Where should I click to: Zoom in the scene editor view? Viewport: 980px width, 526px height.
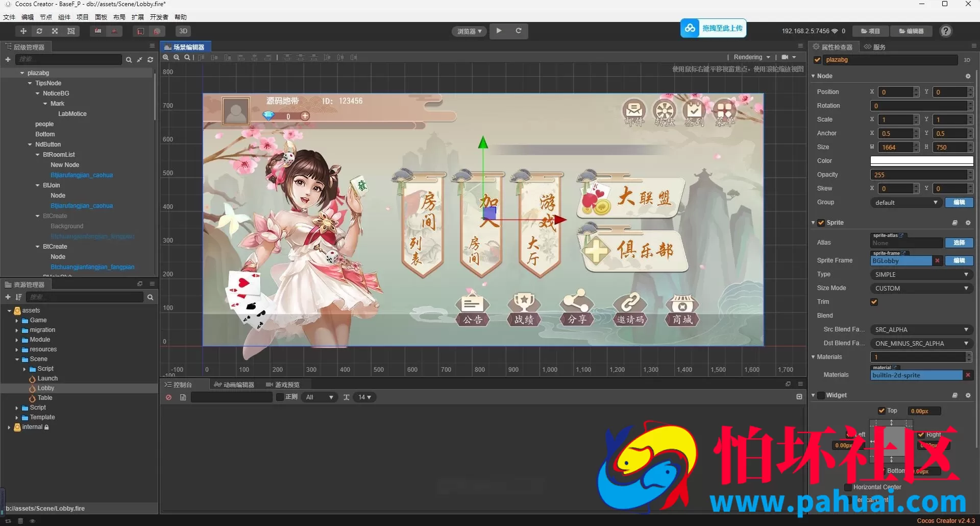point(166,57)
